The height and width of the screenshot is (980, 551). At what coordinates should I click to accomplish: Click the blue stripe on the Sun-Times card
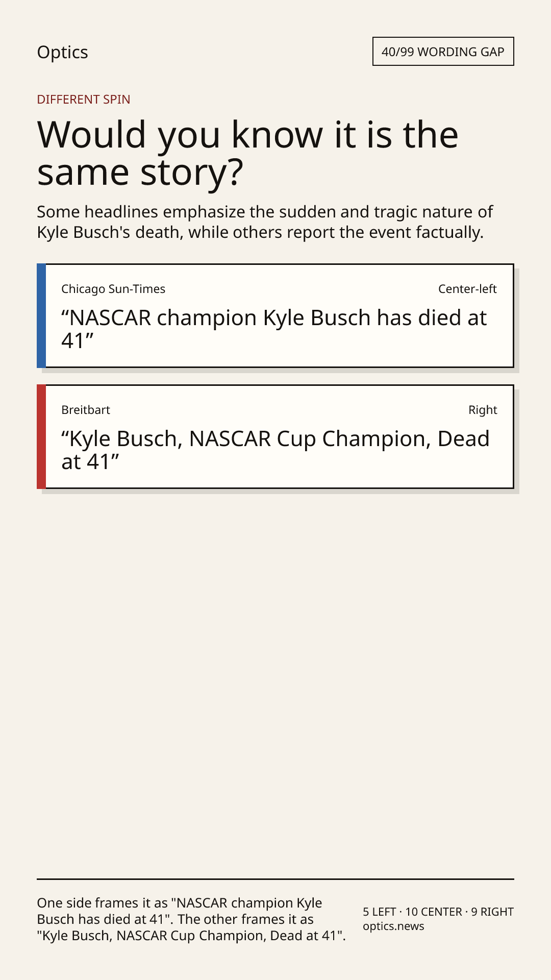pos(41,316)
